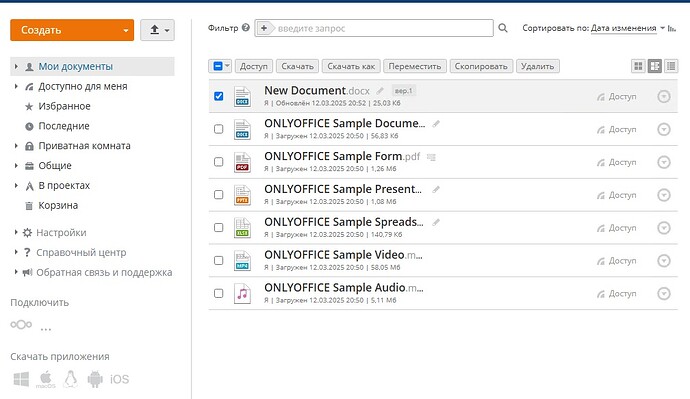Expand the Доступно для меня arrow
This screenshot has width=690, height=399.
(16, 86)
